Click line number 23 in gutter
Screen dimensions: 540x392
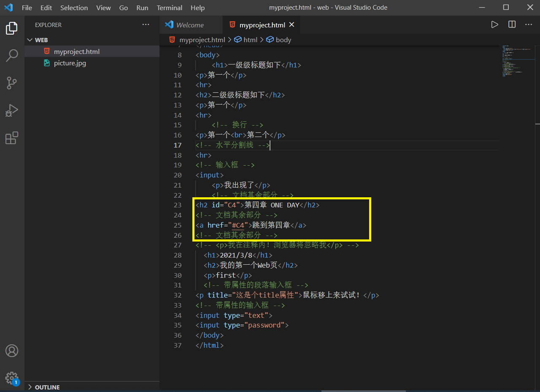pyautogui.click(x=178, y=205)
